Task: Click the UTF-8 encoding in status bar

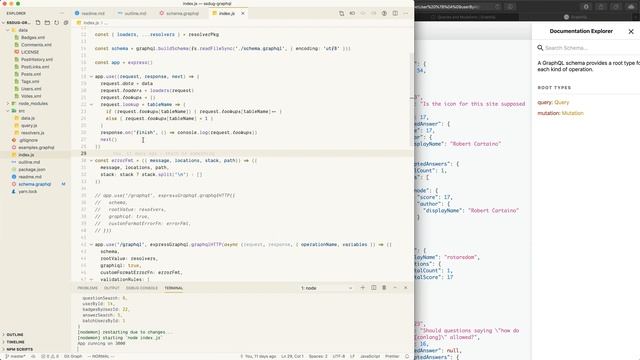Action: point(338,356)
